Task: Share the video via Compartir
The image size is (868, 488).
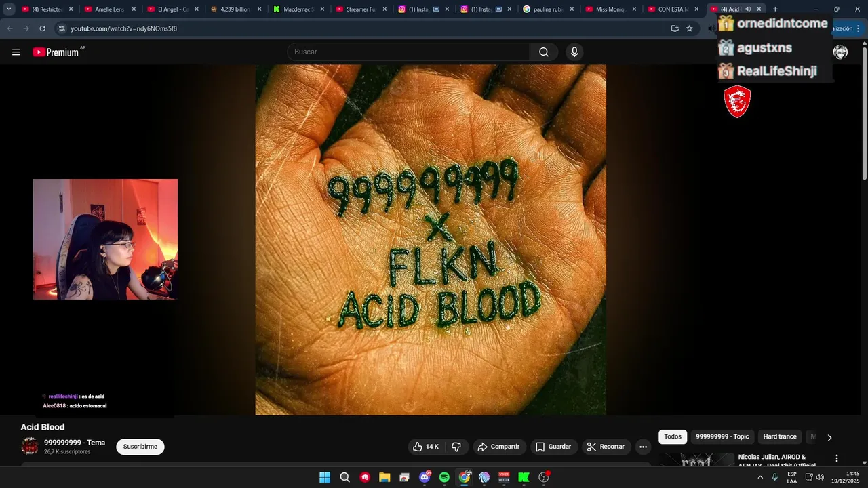Action: coord(498,447)
